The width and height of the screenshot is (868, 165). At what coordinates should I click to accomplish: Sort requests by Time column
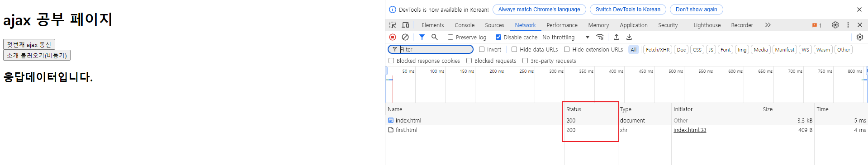tap(841, 109)
